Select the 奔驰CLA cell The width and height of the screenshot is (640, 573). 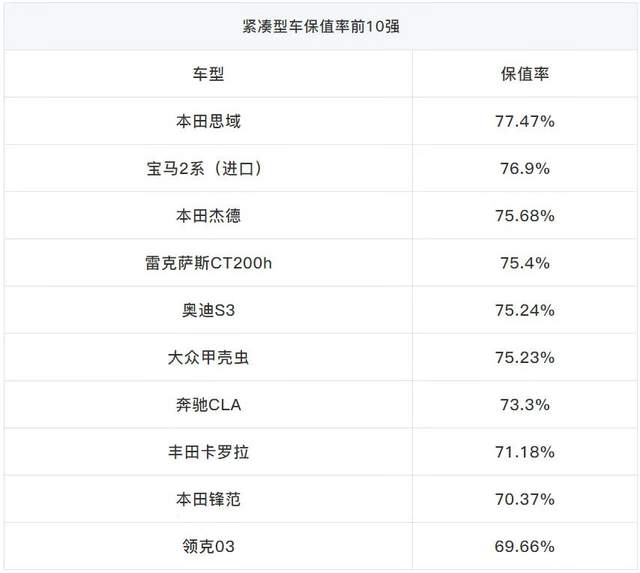pyautogui.click(x=208, y=405)
